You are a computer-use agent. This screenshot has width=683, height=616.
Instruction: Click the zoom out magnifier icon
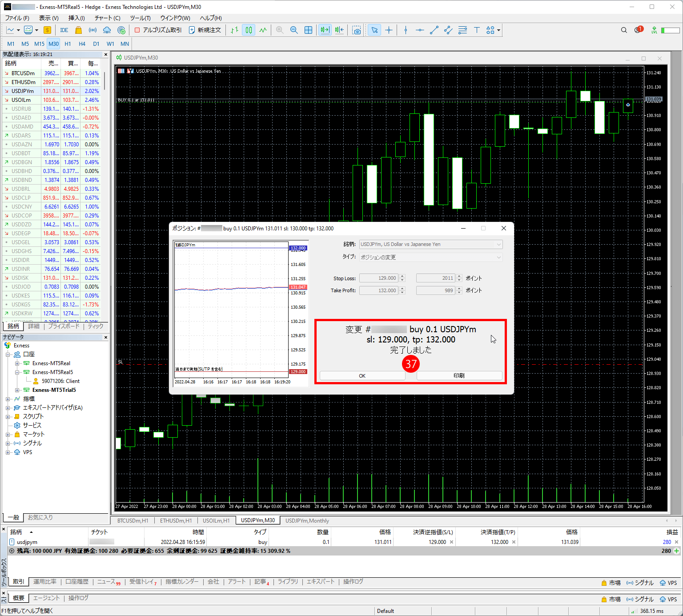pyautogui.click(x=294, y=30)
